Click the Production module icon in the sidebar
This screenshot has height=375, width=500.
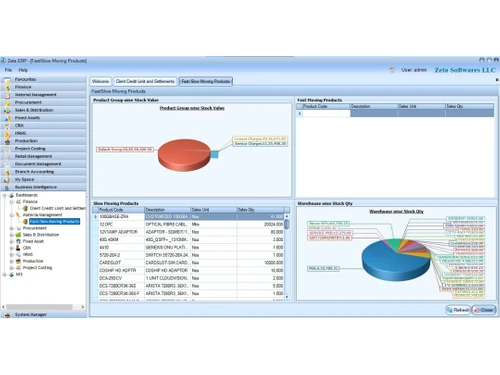coord(7,141)
